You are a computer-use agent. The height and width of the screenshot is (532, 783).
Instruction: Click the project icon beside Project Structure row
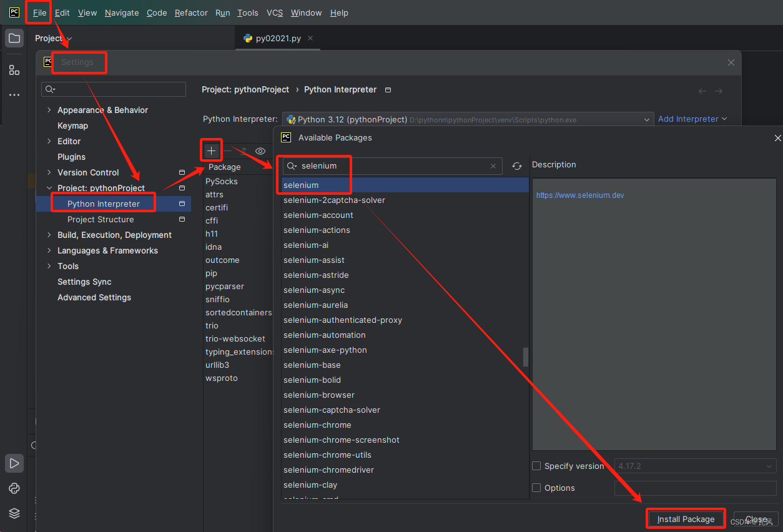182,219
